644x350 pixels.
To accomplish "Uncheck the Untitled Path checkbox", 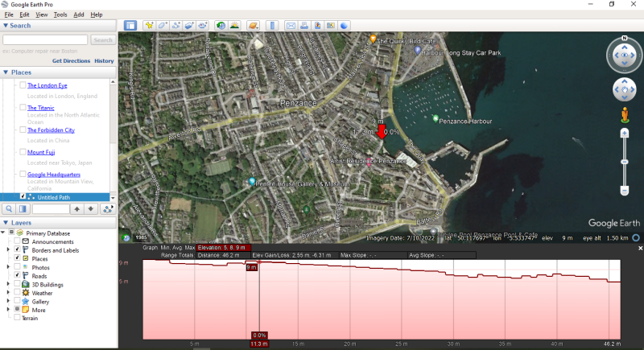I will [23, 196].
